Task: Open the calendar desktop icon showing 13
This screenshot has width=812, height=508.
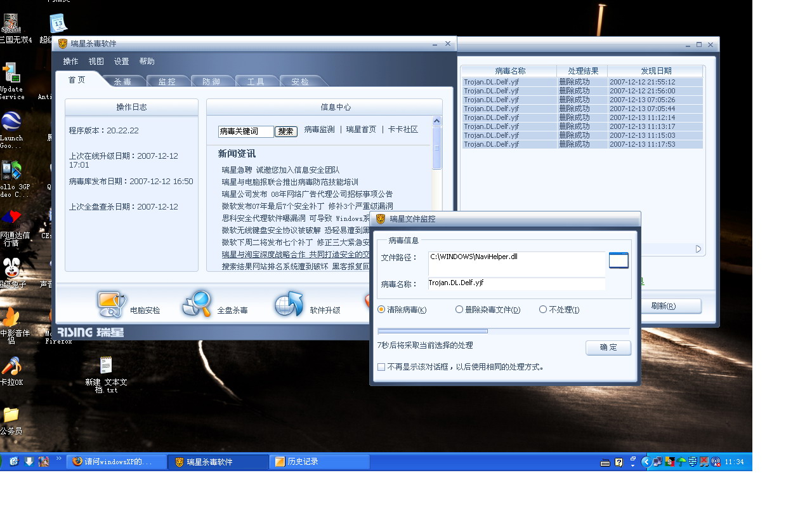Action: click(58, 23)
